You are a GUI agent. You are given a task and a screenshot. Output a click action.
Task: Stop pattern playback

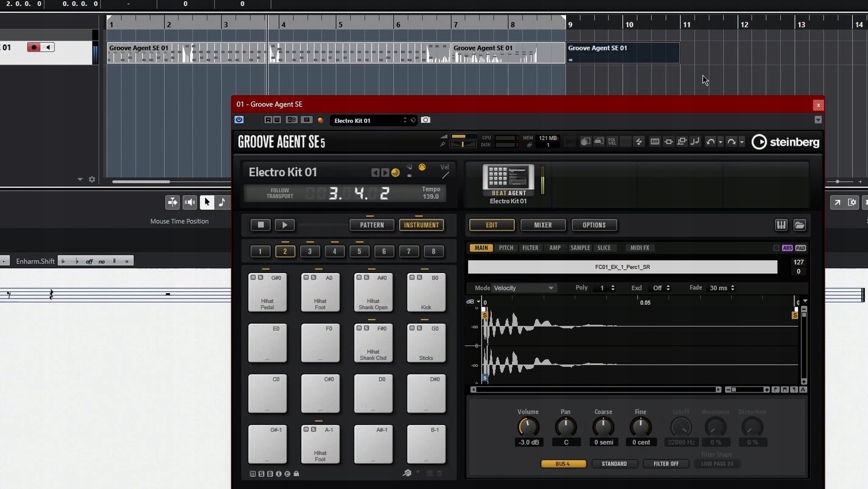point(261,225)
